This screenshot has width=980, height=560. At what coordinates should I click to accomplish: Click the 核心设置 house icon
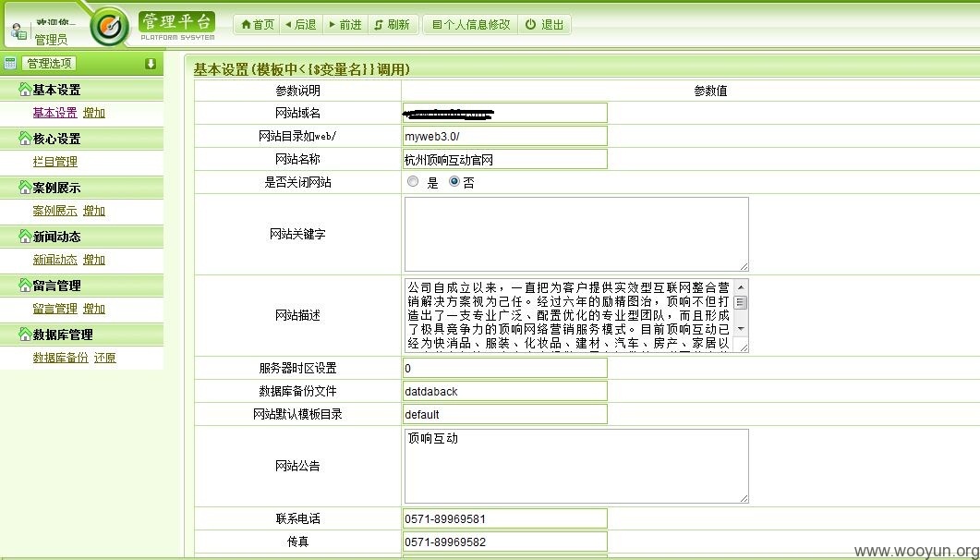[x=24, y=138]
